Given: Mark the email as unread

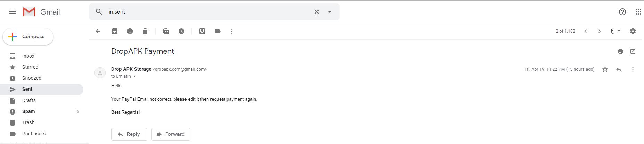Looking at the screenshot, I should coord(166,31).
